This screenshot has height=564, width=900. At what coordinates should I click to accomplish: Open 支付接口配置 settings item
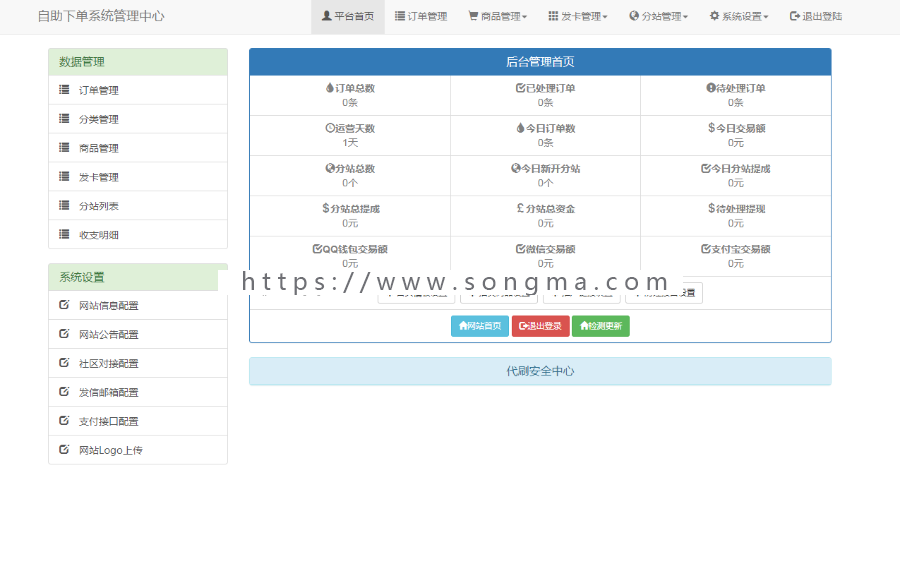pos(138,421)
